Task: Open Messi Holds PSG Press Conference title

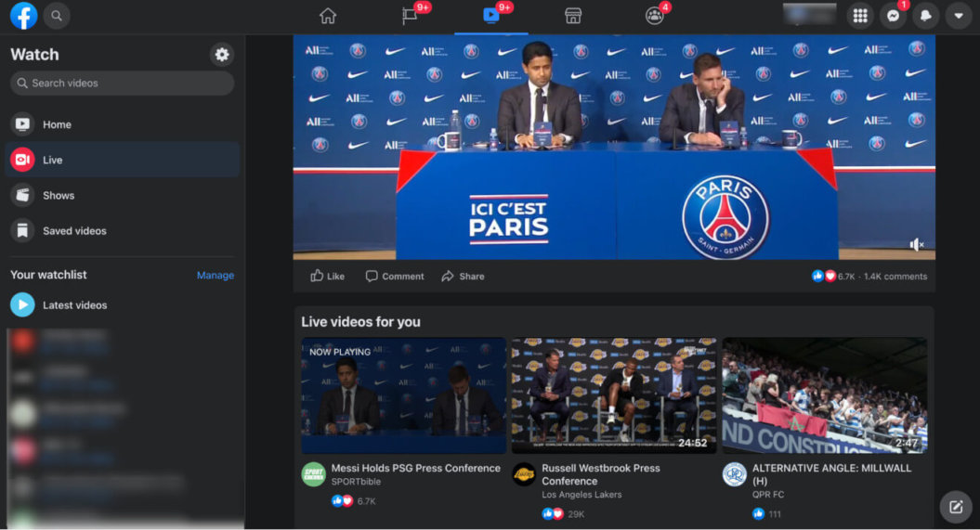Action: pyautogui.click(x=415, y=468)
